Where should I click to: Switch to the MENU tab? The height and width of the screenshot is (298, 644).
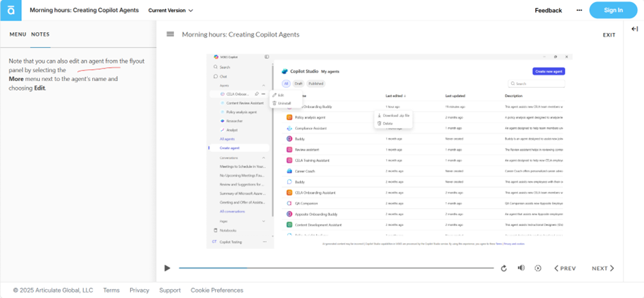pos(18,34)
